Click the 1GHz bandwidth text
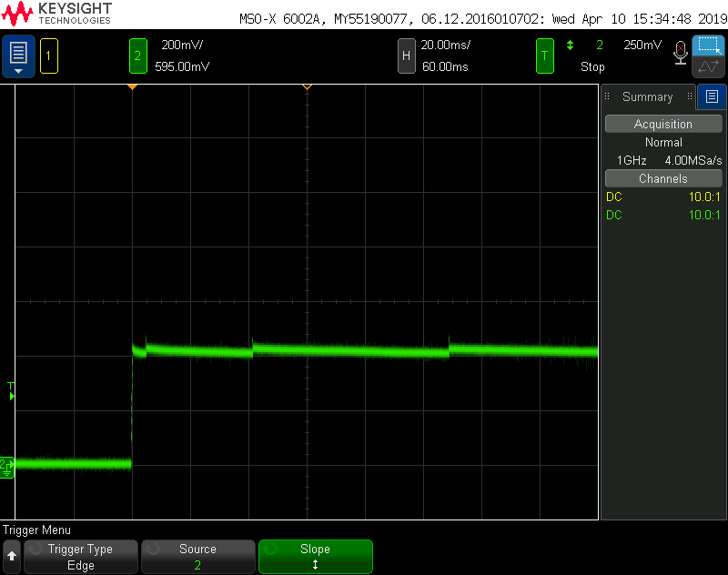Viewport: 728px width, 575px height. [632, 160]
